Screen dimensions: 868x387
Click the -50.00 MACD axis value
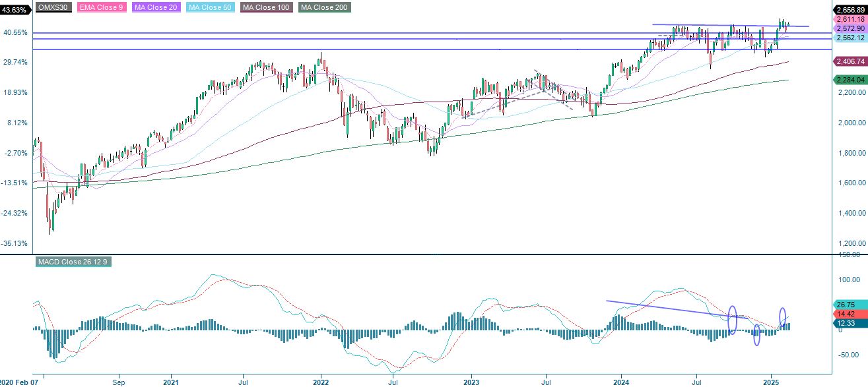(850, 355)
